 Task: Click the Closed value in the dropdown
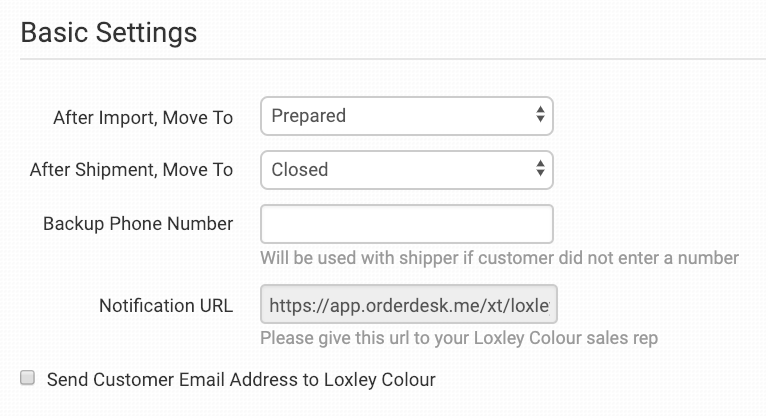300,170
